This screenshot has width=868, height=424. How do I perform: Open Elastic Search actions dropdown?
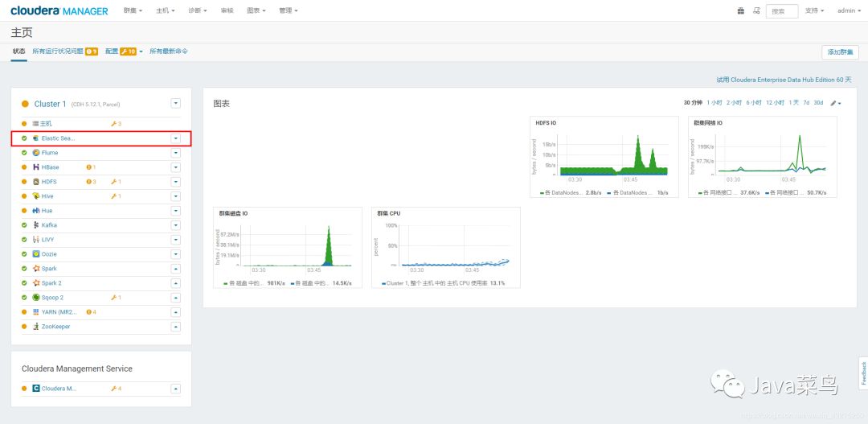pos(176,138)
